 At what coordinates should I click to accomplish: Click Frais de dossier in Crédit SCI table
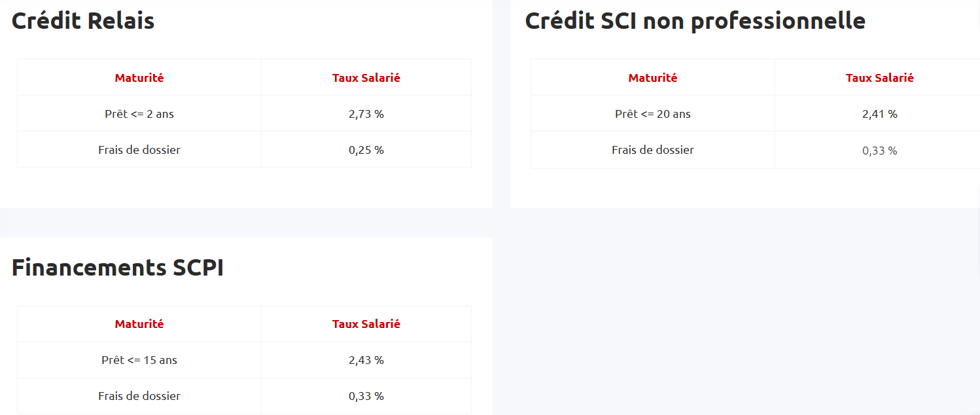click(x=653, y=150)
